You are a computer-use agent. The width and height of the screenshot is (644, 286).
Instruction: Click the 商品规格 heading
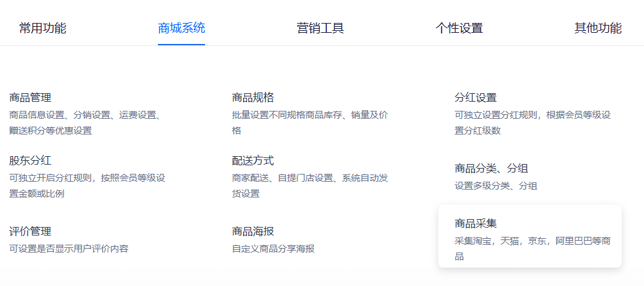click(253, 98)
